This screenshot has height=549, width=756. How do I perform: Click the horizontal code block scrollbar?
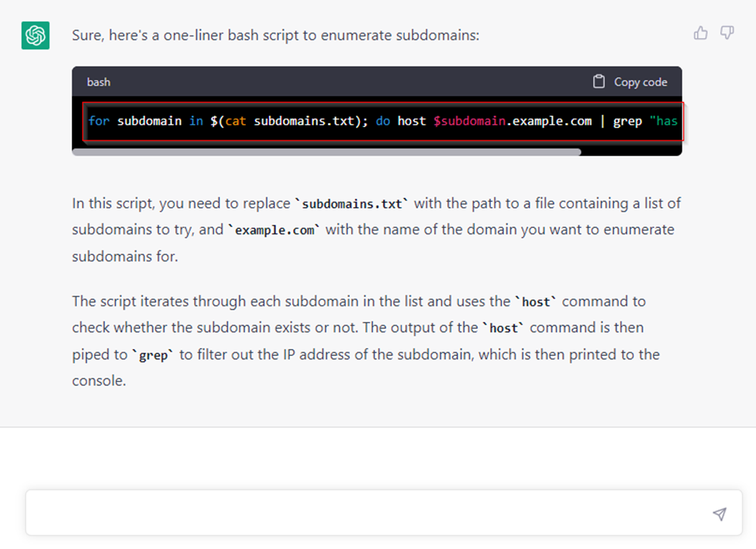click(x=327, y=152)
